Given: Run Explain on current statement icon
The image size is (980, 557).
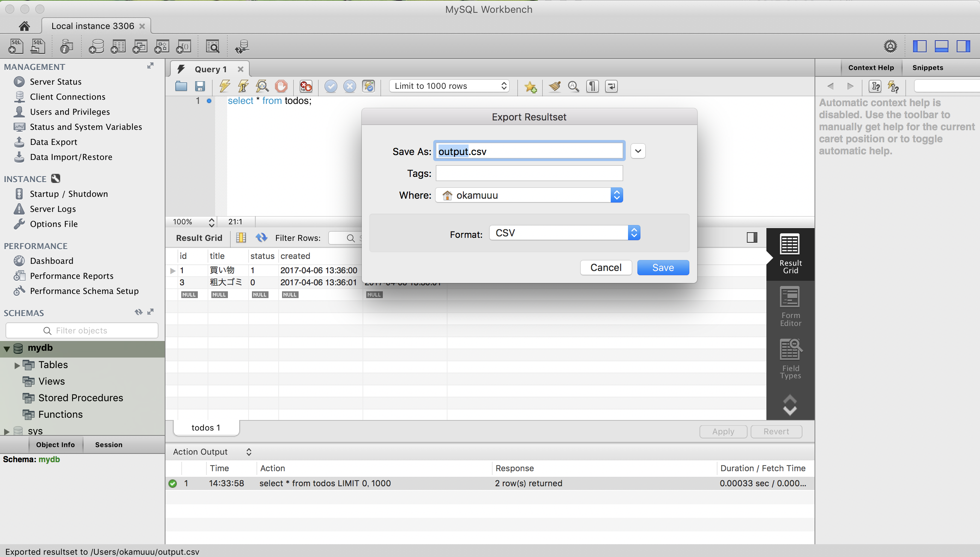Looking at the screenshot, I should point(262,86).
